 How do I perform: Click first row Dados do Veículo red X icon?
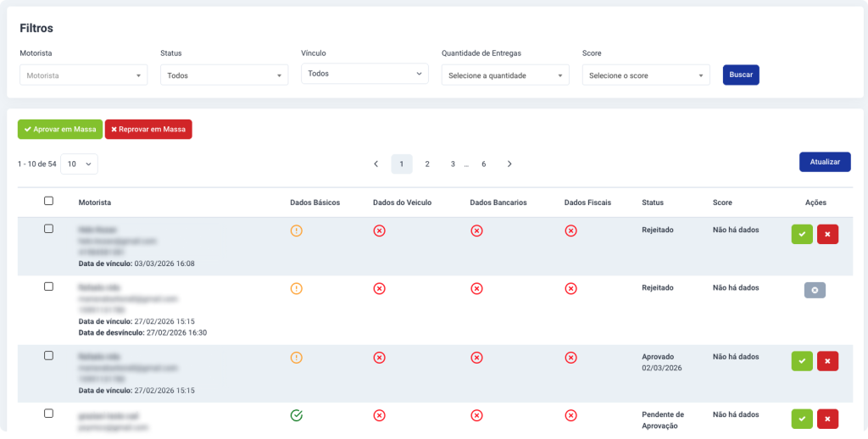click(379, 231)
